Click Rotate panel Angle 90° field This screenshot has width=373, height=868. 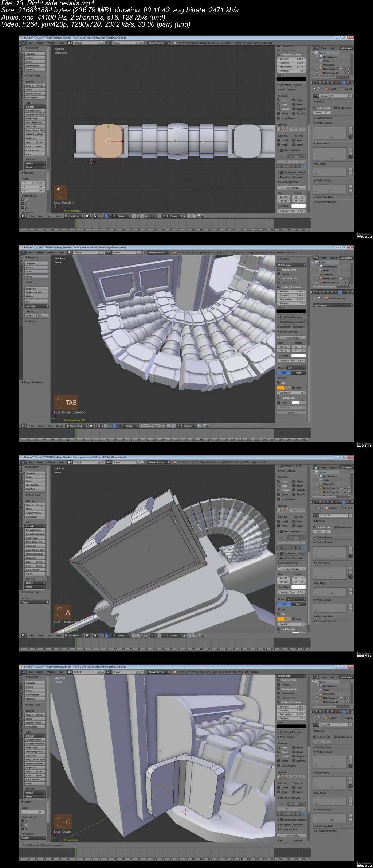click(33, 812)
